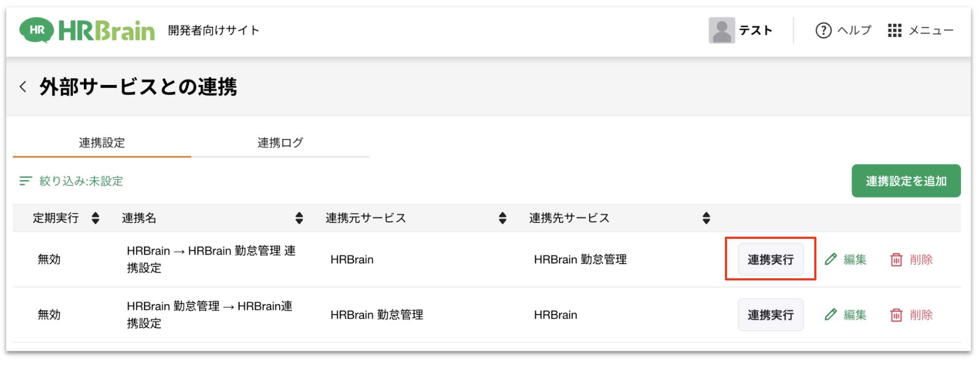Run 連携実行 for second row
This screenshot has width=980, height=370.
[x=770, y=315]
